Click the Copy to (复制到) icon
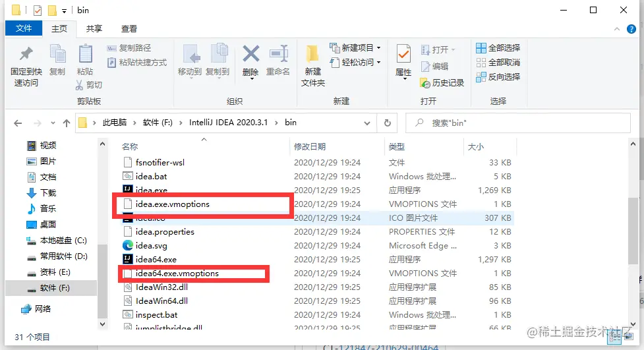Screen dimensions: 644x350 (218, 54)
